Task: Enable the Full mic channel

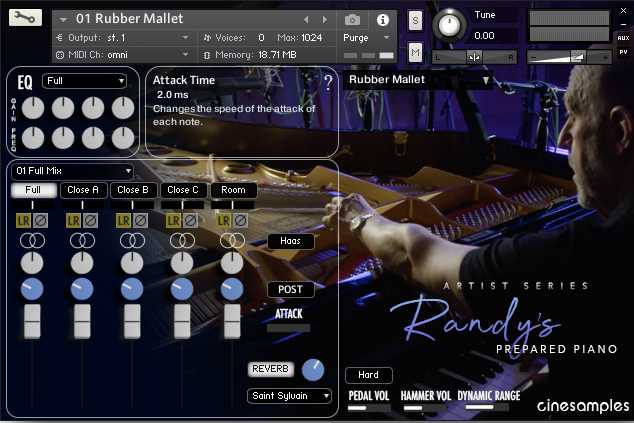Action: click(x=34, y=190)
